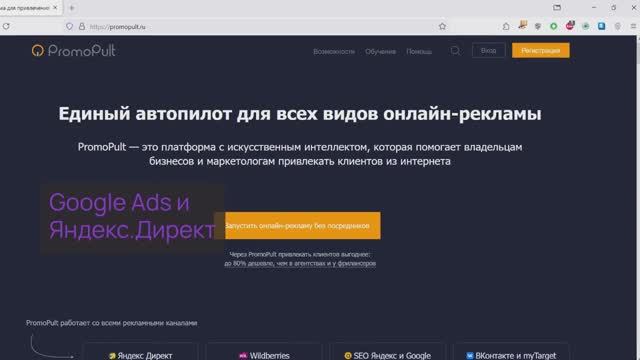Click Запустить онлайн-рекламу без посредников button
This screenshot has width=640, height=360.
coord(302,225)
